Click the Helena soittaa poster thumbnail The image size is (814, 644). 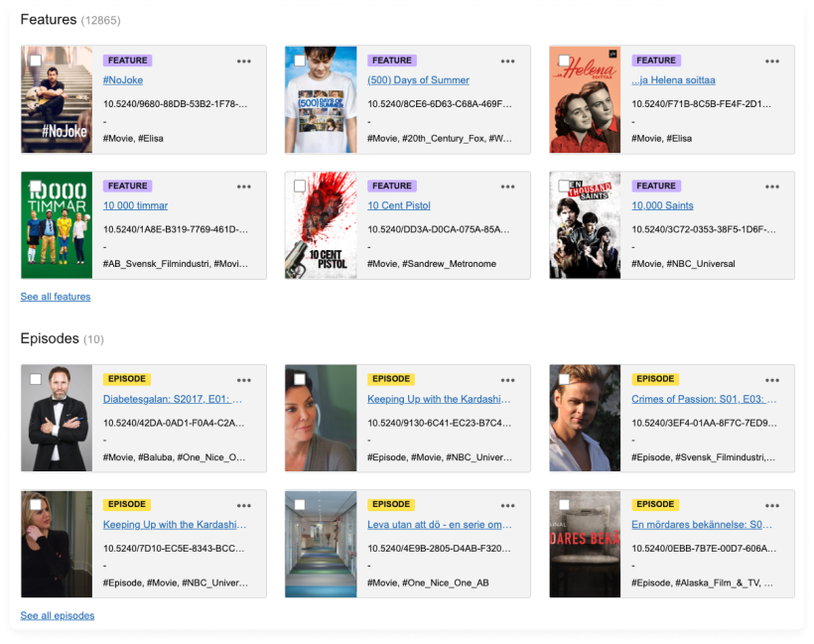tap(585, 99)
